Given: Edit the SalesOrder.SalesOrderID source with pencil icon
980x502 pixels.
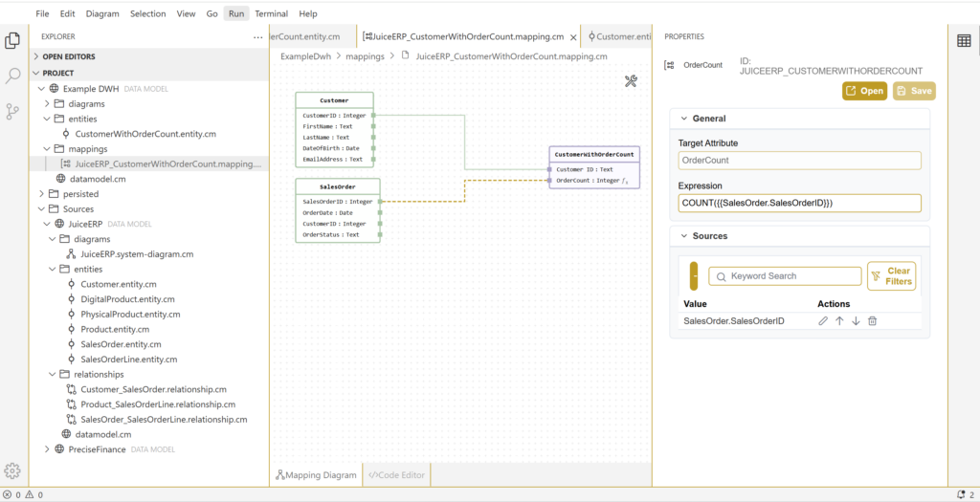Looking at the screenshot, I should (x=823, y=321).
